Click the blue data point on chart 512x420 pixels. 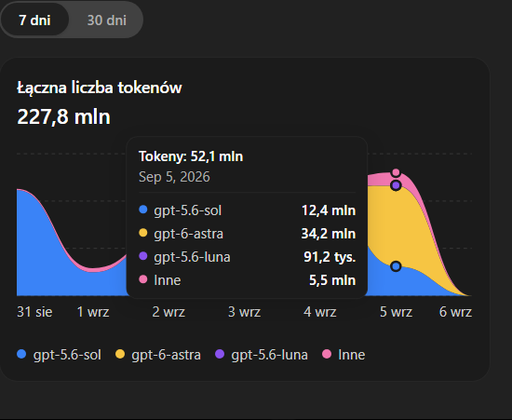[396, 266]
